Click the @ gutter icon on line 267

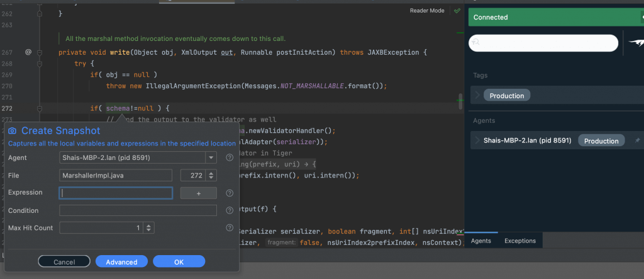coord(28,52)
